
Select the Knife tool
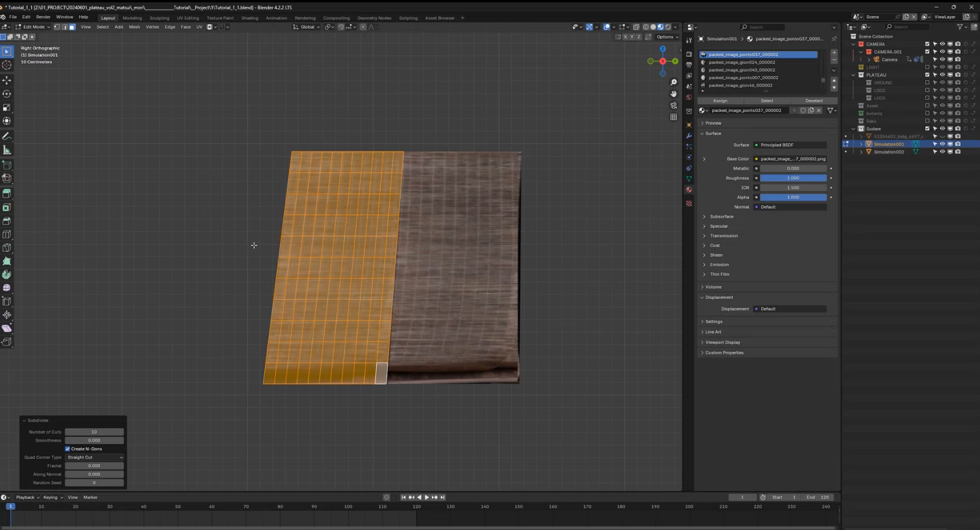(7, 248)
